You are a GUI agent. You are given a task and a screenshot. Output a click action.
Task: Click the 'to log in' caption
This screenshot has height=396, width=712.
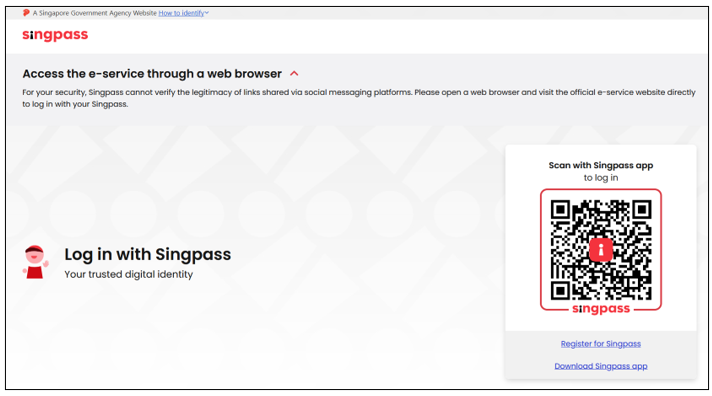[601, 178]
